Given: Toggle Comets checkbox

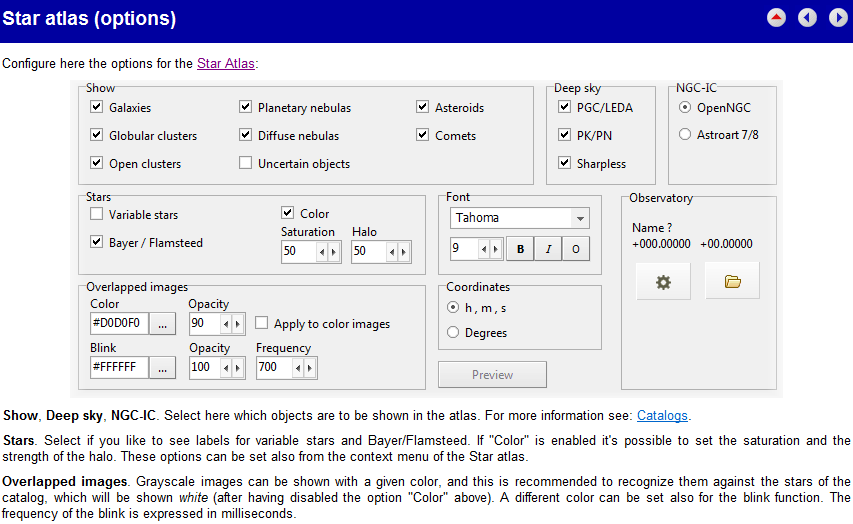Looking at the screenshot, I should [423, 134].
